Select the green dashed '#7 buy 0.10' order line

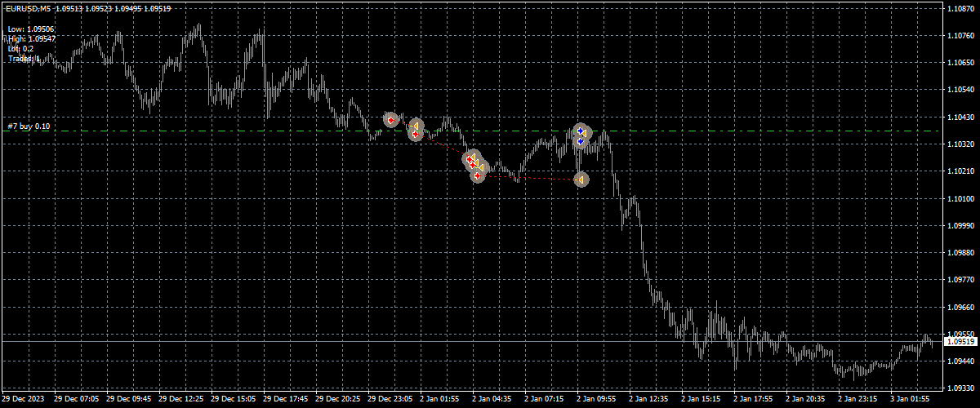pos(472,131)
